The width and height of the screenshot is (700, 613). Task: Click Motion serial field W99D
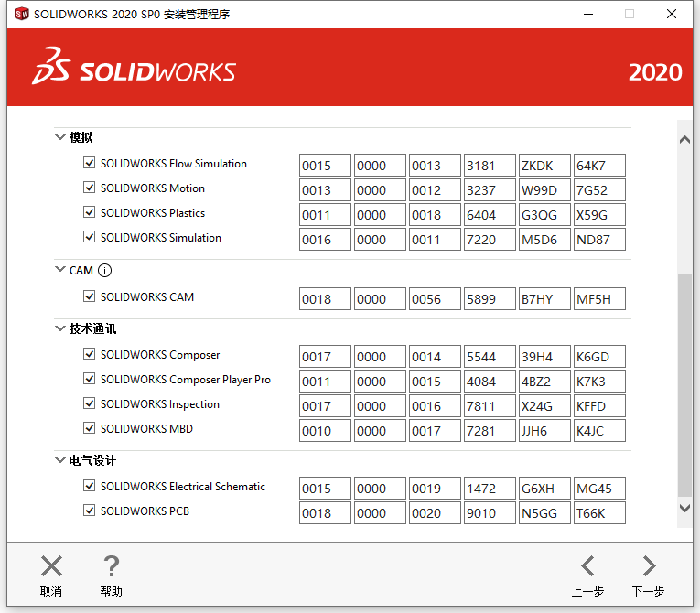pos(544,189)
